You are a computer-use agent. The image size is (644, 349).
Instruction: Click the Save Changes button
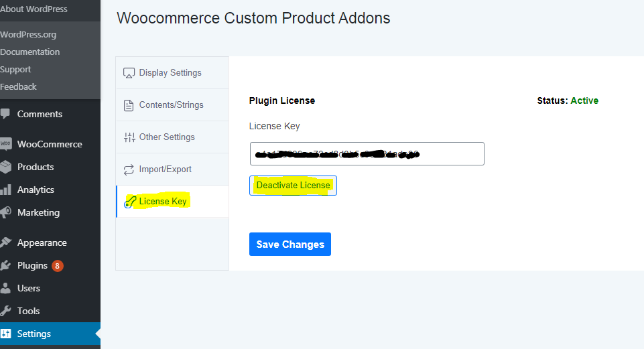point(290,245)
